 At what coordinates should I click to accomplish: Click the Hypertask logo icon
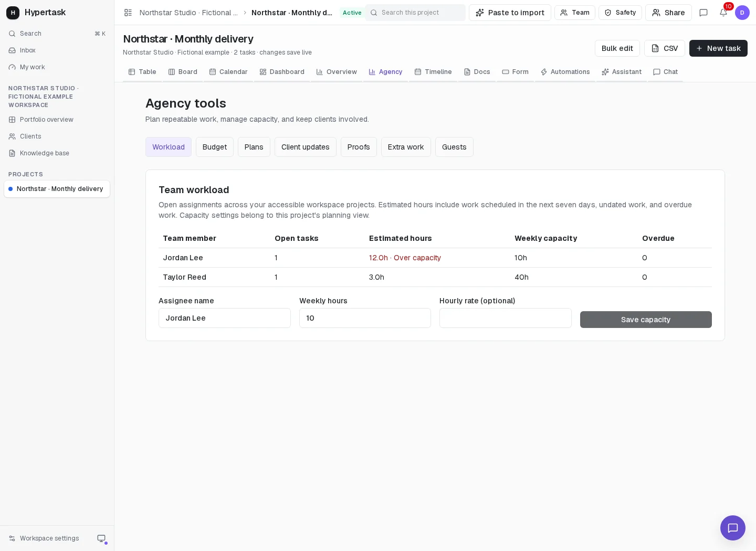(13, 13)
